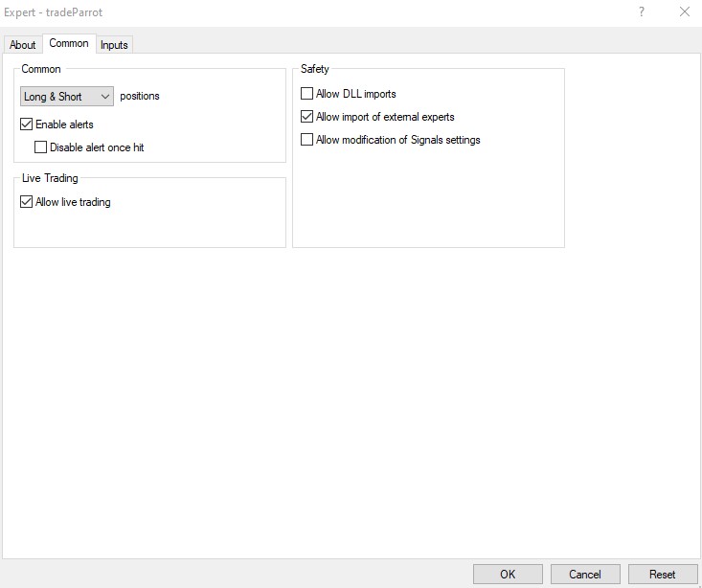The width and height of the screenshot is (702, 588).
Task: Click the question mark help icon
Action: [641, 11]
